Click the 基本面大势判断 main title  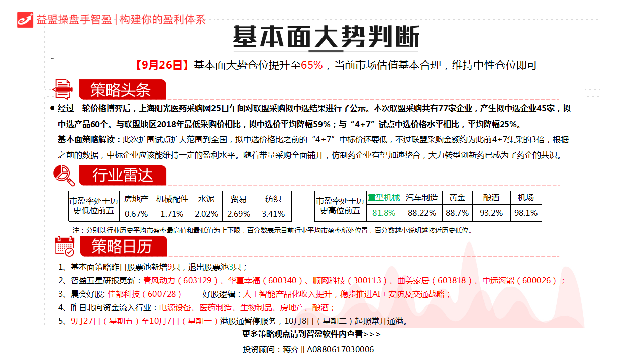click(x=326, y=37)
